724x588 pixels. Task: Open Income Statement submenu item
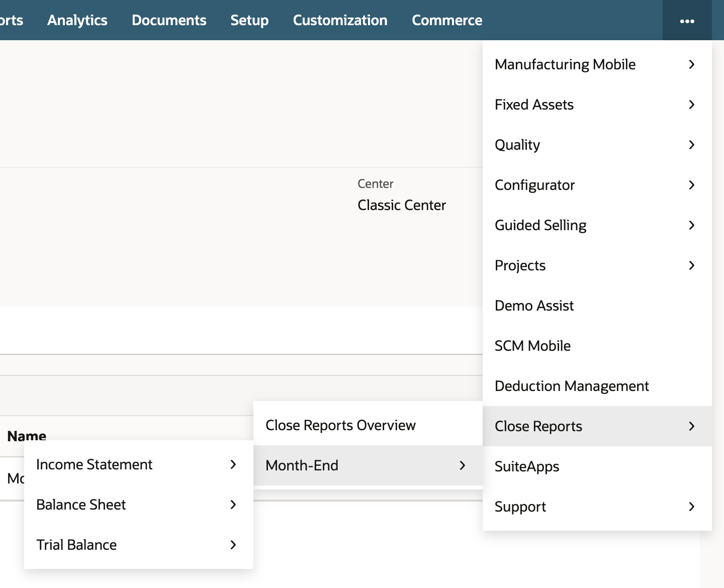[139, 464]
